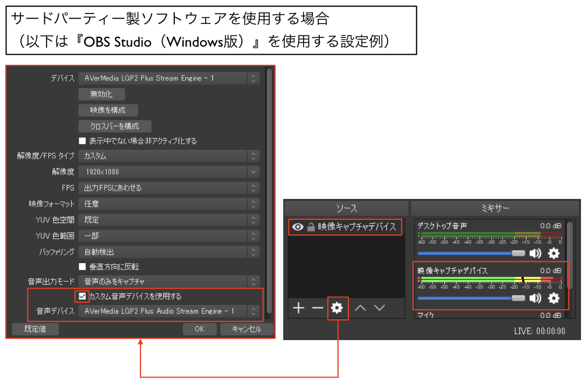The image size is (588, 385).
Task: Open 解像度/FPS タイプ dropdown showing カスタム
Action: [x=169, y=156]
